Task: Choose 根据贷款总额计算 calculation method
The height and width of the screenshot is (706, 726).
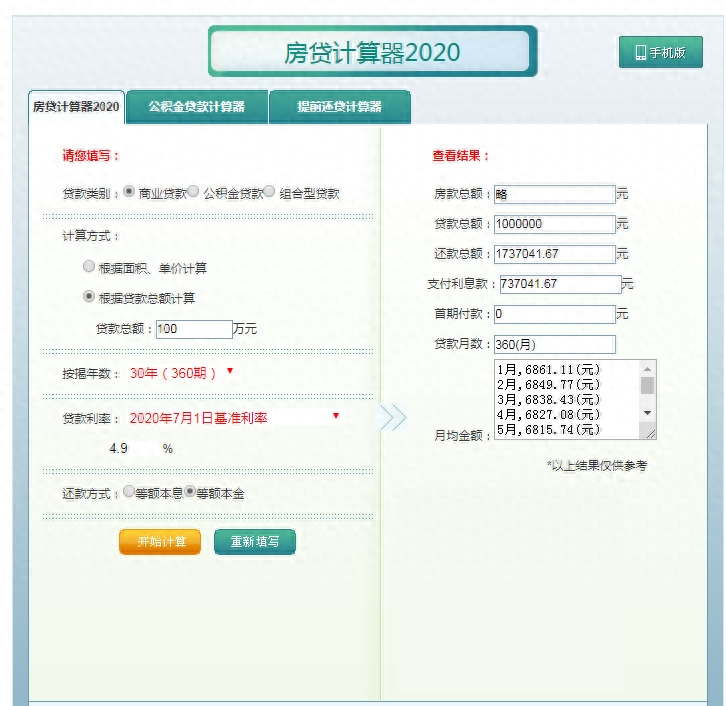Action: (89, 296)
